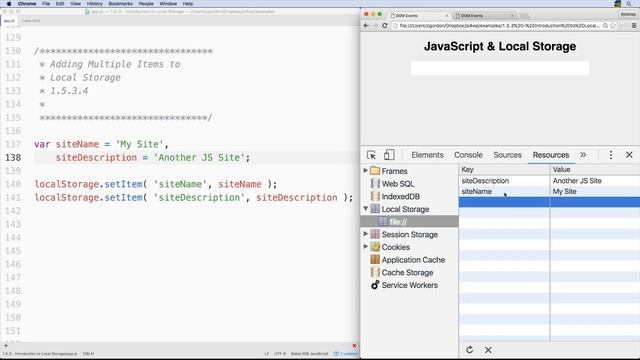Image resolution: width=640 pixels, height=360 pixels.
Task: Select the file:// local storage entry
Action: click(409, 222)
